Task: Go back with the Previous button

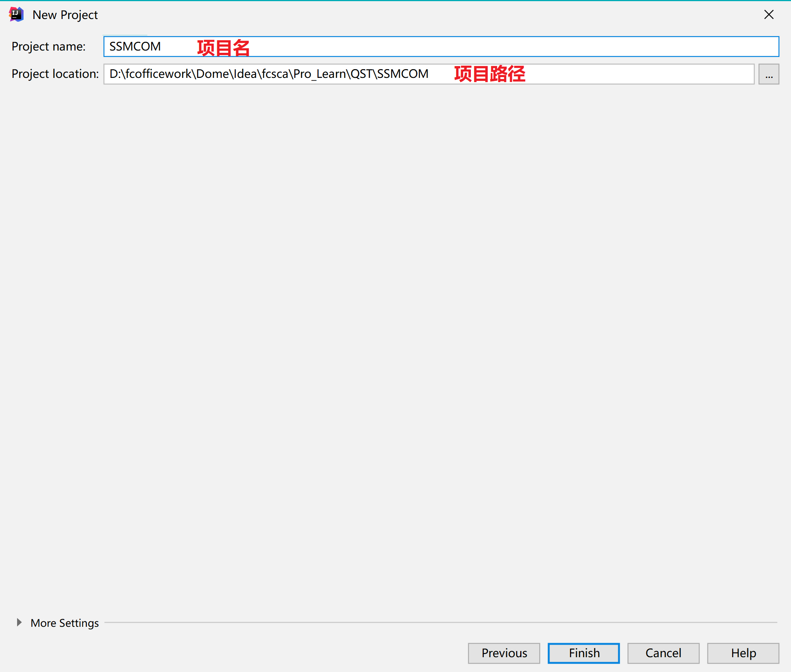Action: coord(504,653)
